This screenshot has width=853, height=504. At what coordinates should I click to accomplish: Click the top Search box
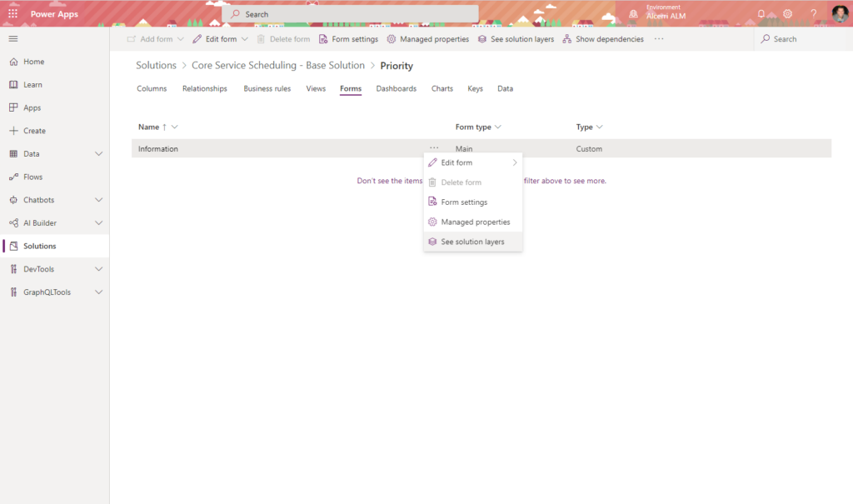(350, 14)
